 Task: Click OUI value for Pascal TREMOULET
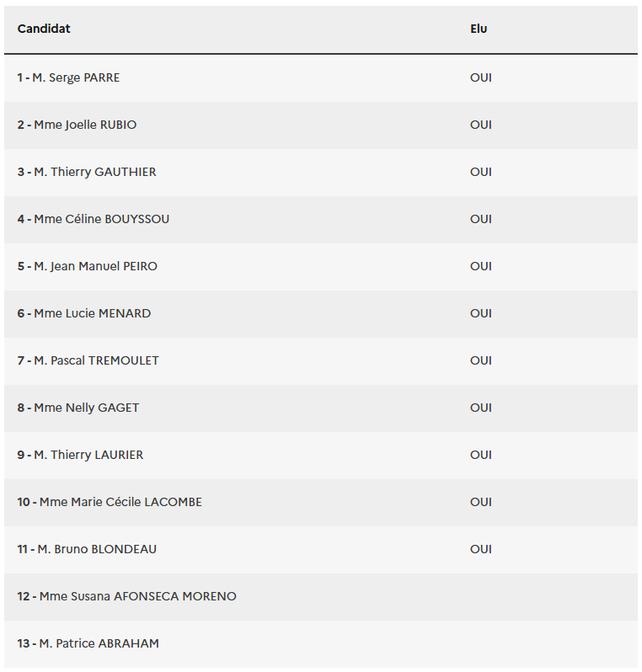point(481,360)
